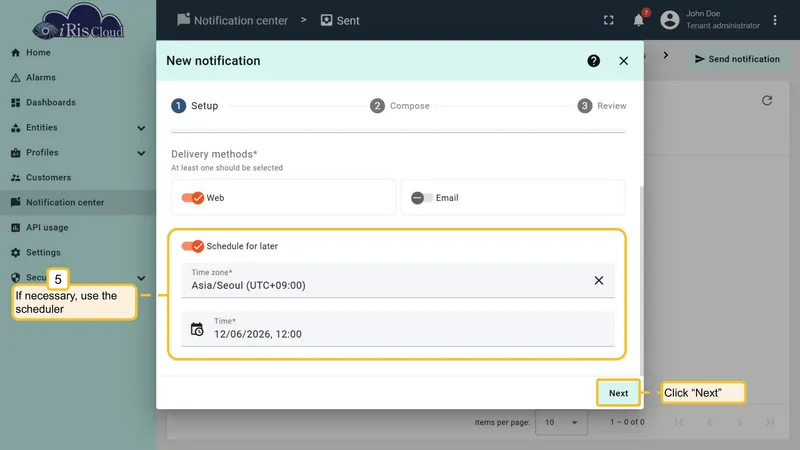Screen dimensions: 800x450
Task: Click the Customers people icon
Action: tap(15, 178)
